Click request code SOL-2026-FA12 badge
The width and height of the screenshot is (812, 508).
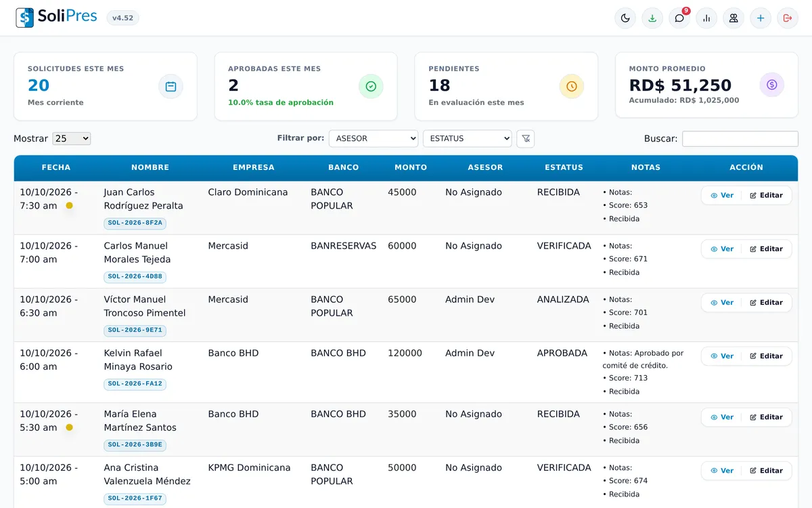pos(135,383)
